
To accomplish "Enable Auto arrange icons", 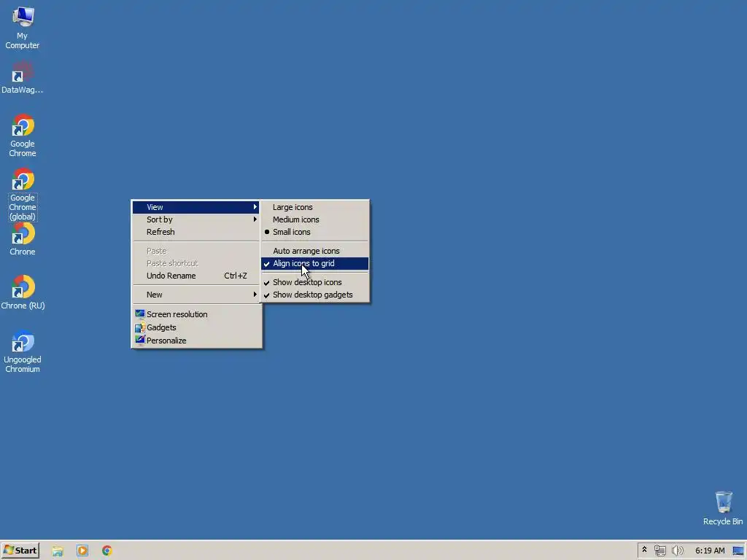I will tap(315, 251).
